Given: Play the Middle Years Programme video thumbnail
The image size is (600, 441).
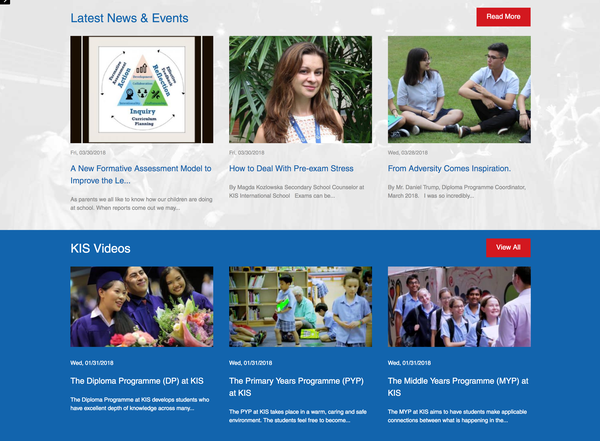Looking at the screenshot, I should click(459, 307).
